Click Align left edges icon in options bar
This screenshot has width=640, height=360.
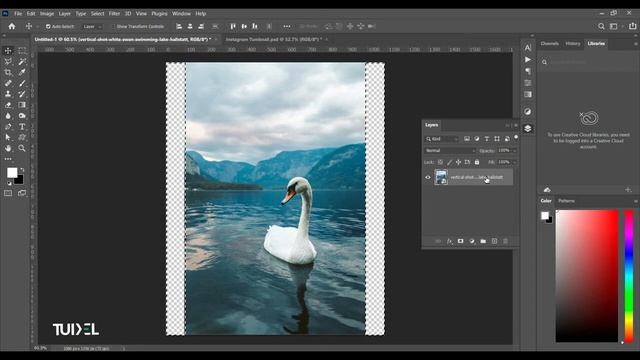pos(179,27)
